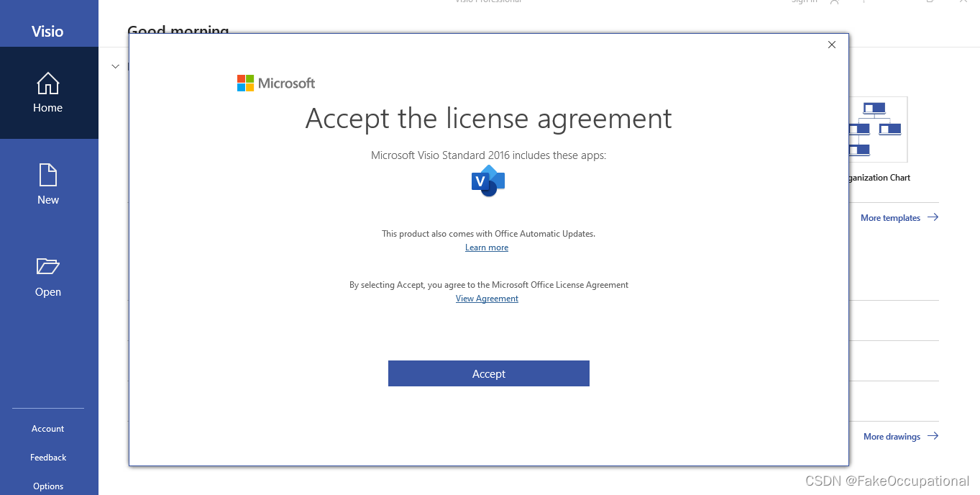Open the Learn more link
This screenshot has width=980, height=495.
point(487,247)
